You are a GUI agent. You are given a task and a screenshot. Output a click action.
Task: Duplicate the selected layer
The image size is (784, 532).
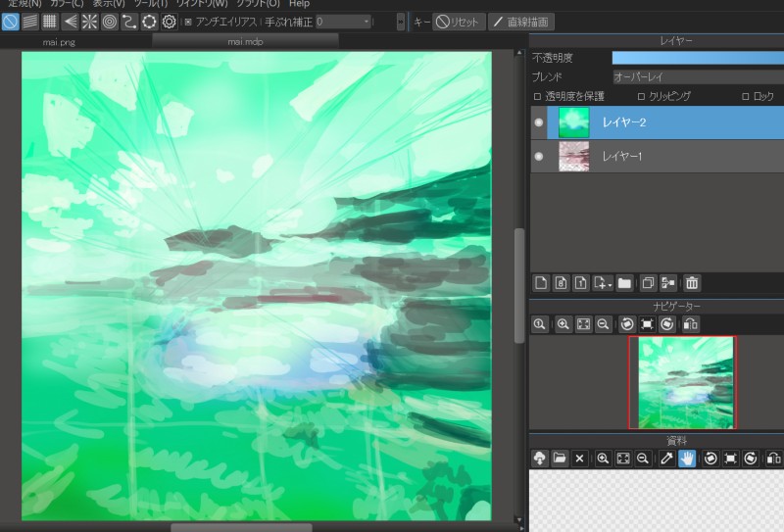[648, 283]
